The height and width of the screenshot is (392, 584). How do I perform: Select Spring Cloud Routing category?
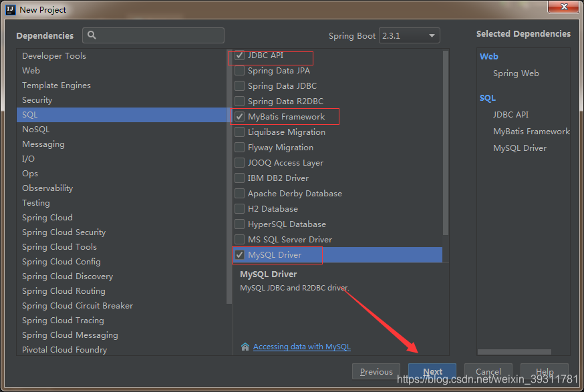(122, 291)
